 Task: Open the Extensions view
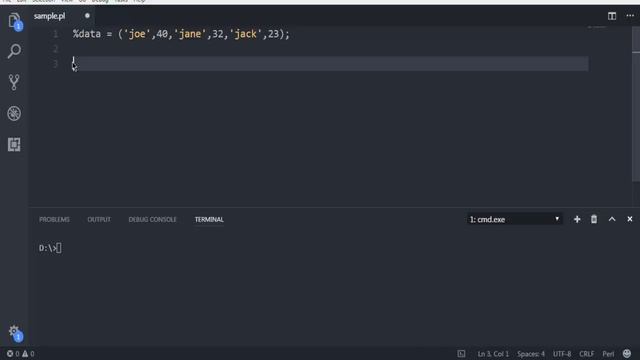click(x=14, y=144)
